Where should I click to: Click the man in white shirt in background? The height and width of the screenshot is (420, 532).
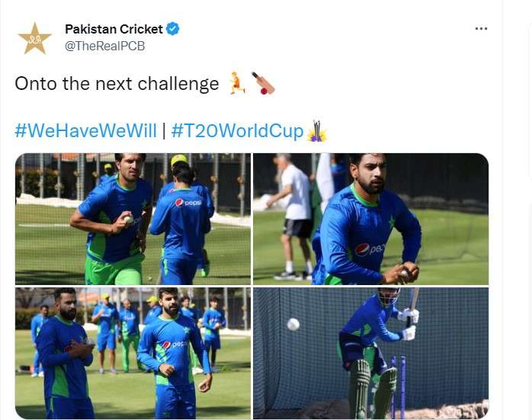click(294, 217)
